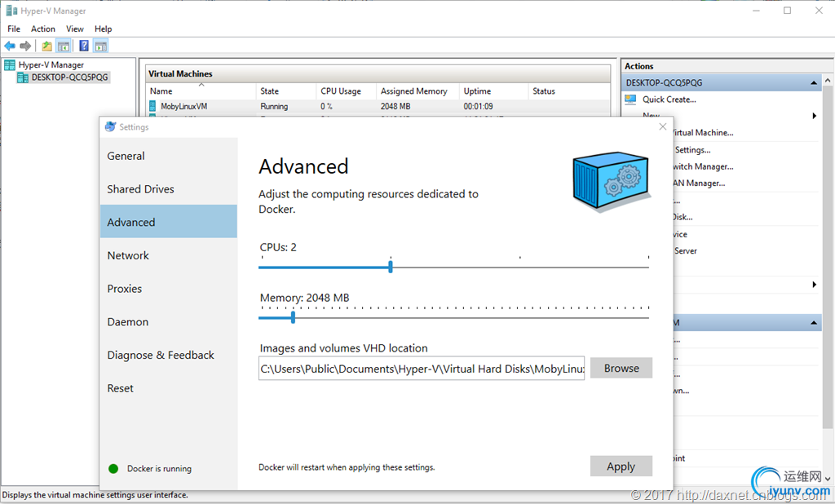Click the Memory slider handle
Screen dimensions: 835x504
point(293,317)
